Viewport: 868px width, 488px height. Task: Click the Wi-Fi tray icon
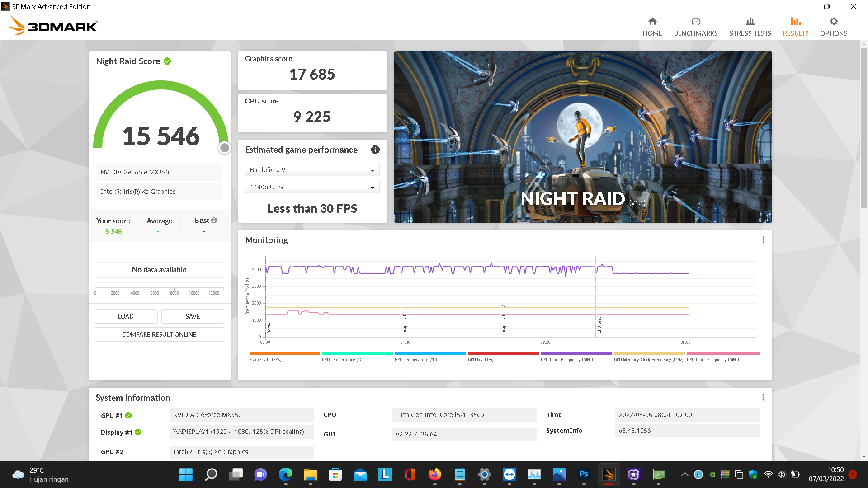pyautogui.click(x=768, y=474)
